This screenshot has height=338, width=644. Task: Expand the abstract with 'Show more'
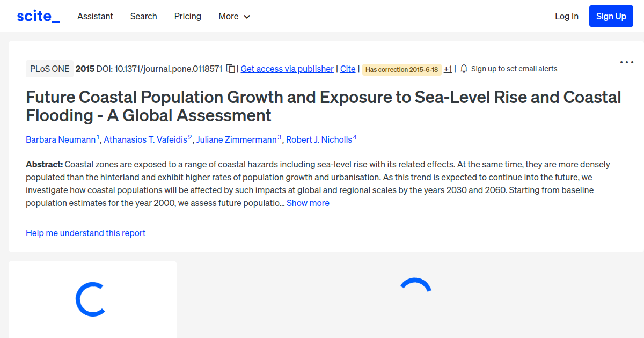pos(308,203)
